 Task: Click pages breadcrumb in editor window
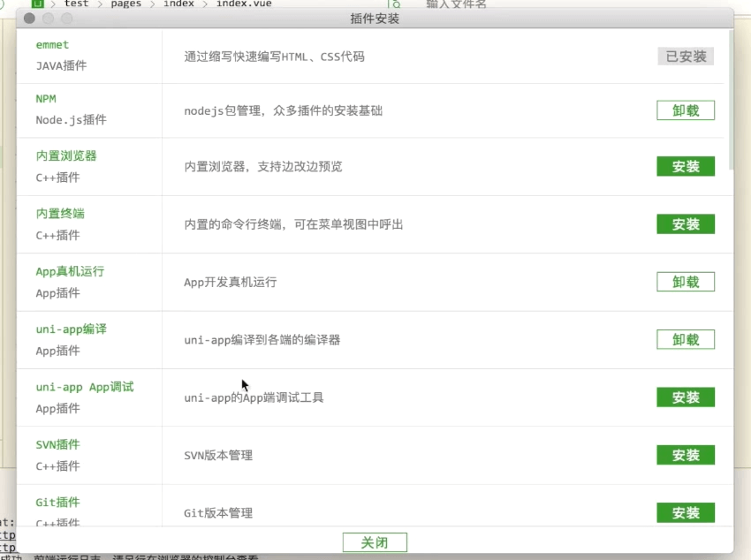point(126,4)
